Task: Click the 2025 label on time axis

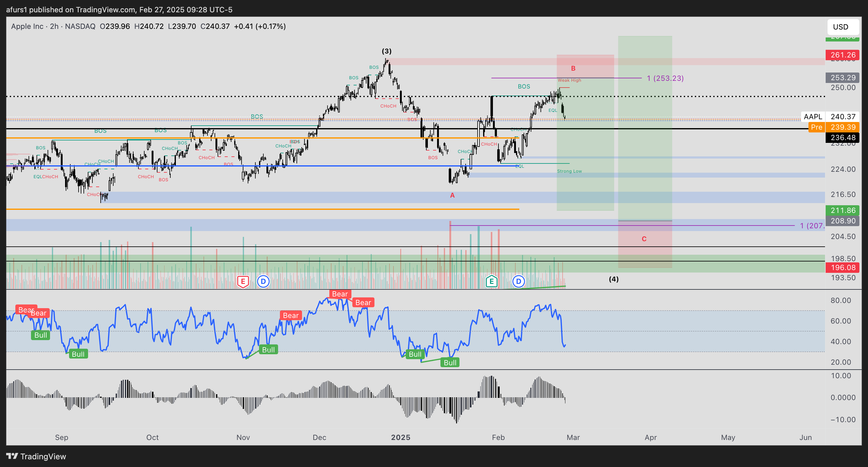Action: pyautogui.click(x=401, y=437)
